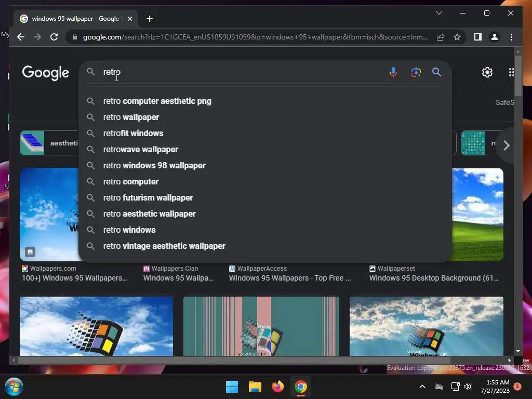
Task: Open the Windows 7 style orb button
Action: click(14, 387)
